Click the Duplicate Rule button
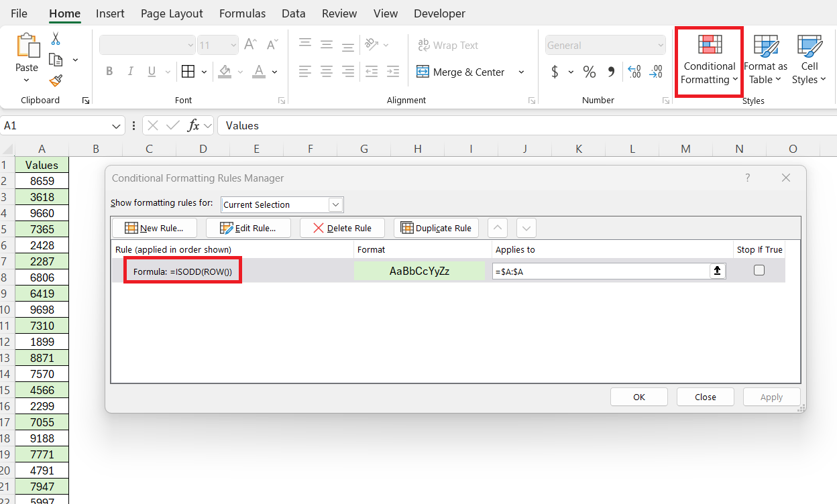837x504 pixels. click(x=436, y=228)
